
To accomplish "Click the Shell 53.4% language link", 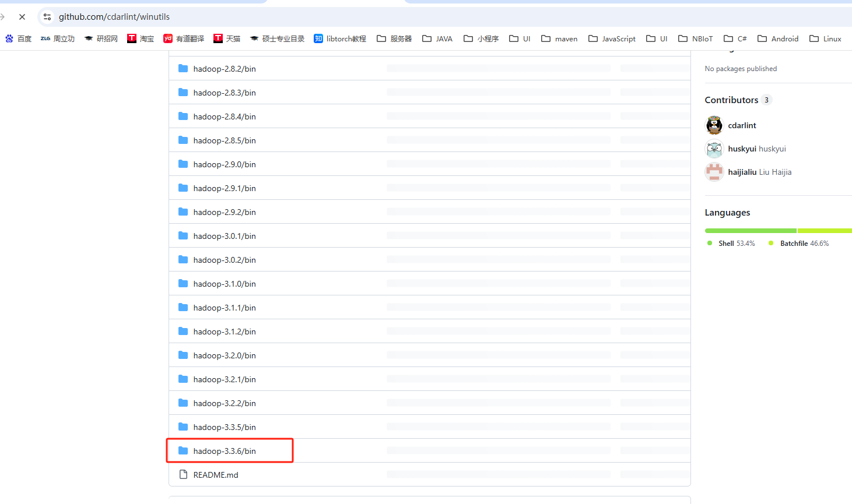I will tap(731, 244).
